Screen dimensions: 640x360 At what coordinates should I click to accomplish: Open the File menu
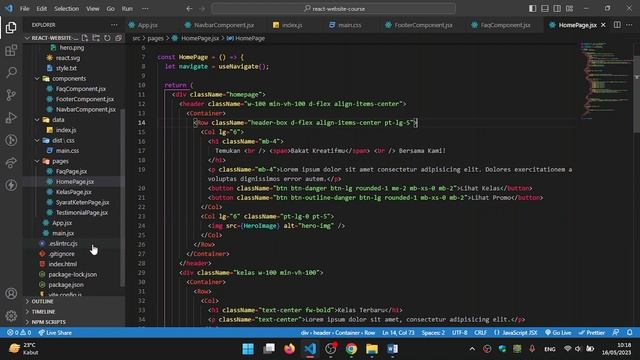(24, 9)
